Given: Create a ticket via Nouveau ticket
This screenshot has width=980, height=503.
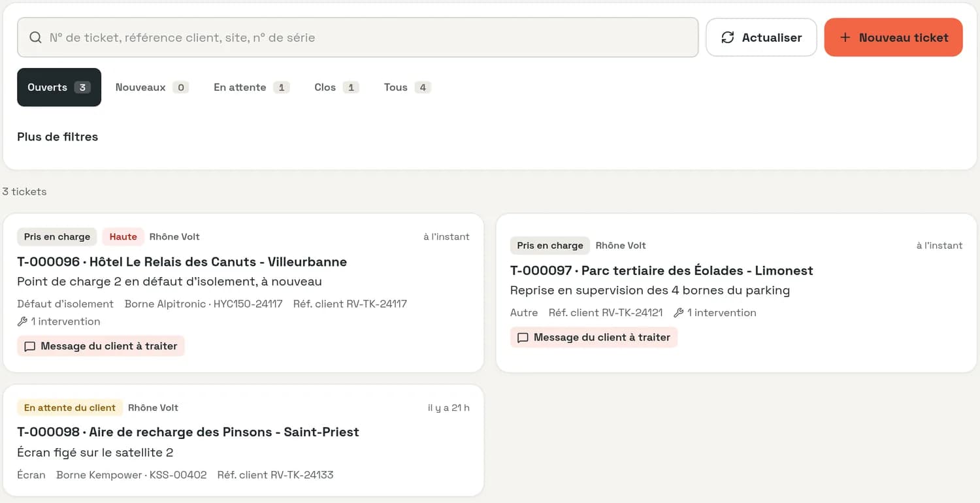Looking at the screenshot, I should pyautogui.click(x=893, y=38).
